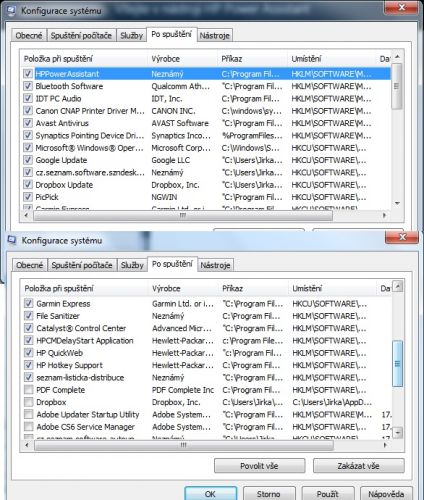Check the Dropbox startup item in lower list

(29, 402)
